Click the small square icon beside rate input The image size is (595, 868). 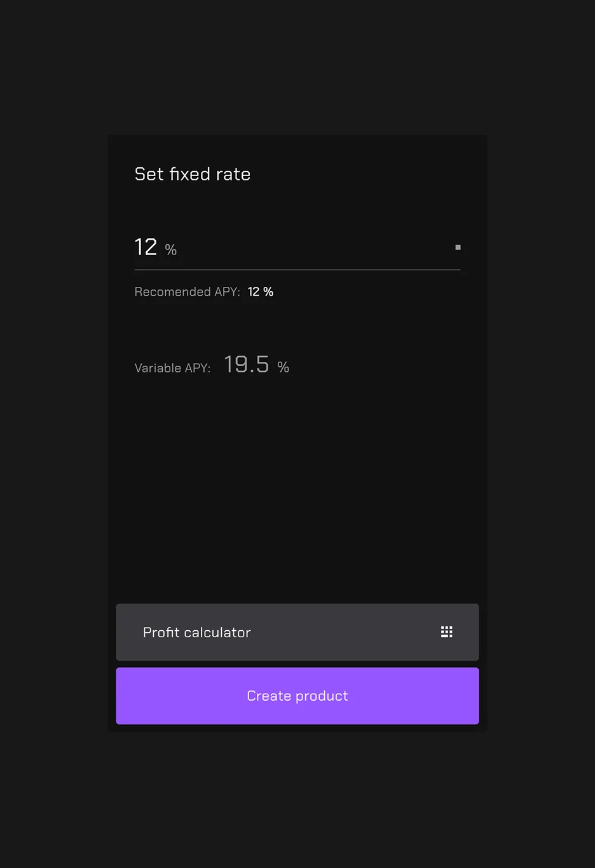pyautogui.click(x=458, y=247)
